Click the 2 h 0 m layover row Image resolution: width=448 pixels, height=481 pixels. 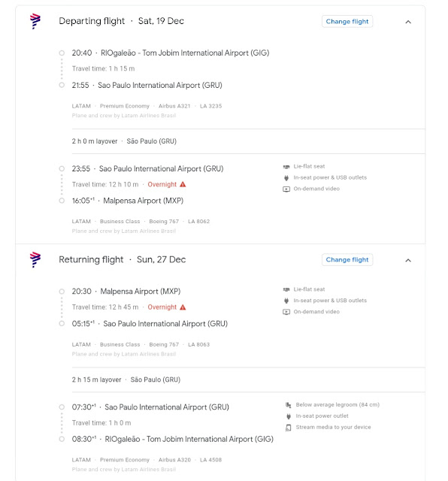248,141
